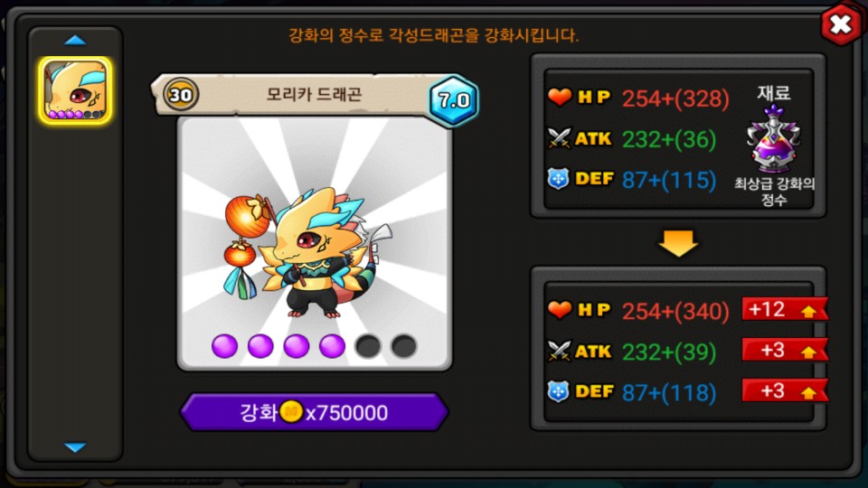Image resolution: width=868 pixels, height=488 pixels.
Task: Click the first purple enhancement orb
Action: point(225,346)
